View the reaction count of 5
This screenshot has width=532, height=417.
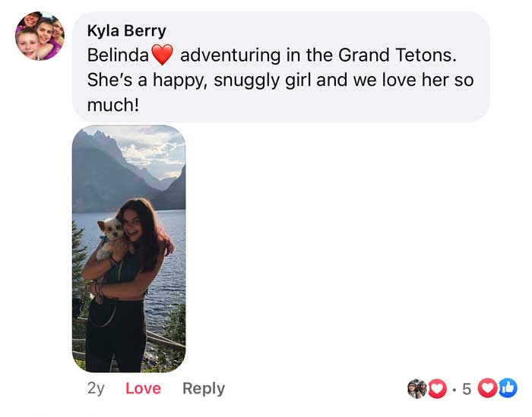tap(467, 389)
